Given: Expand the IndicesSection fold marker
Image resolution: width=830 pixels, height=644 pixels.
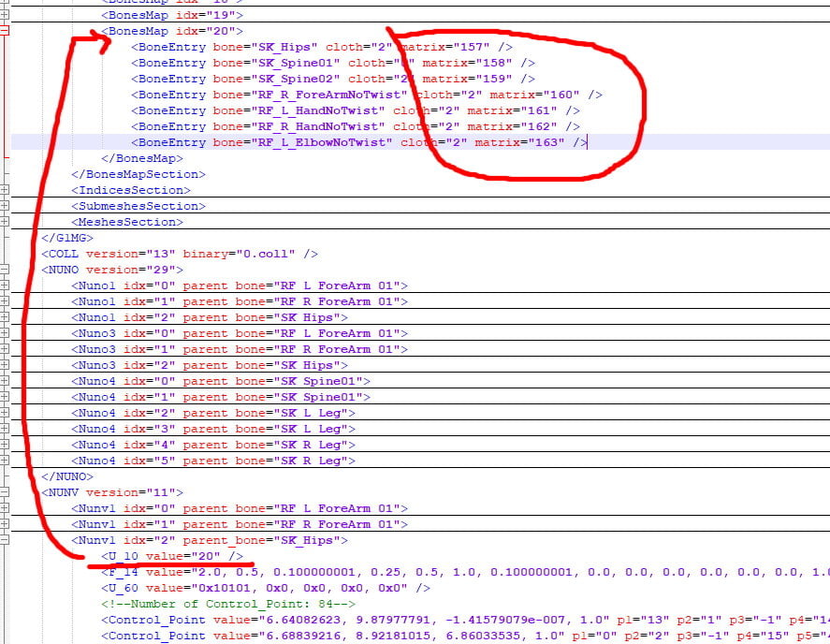Looking at the screenshot, I should point(5,190).
